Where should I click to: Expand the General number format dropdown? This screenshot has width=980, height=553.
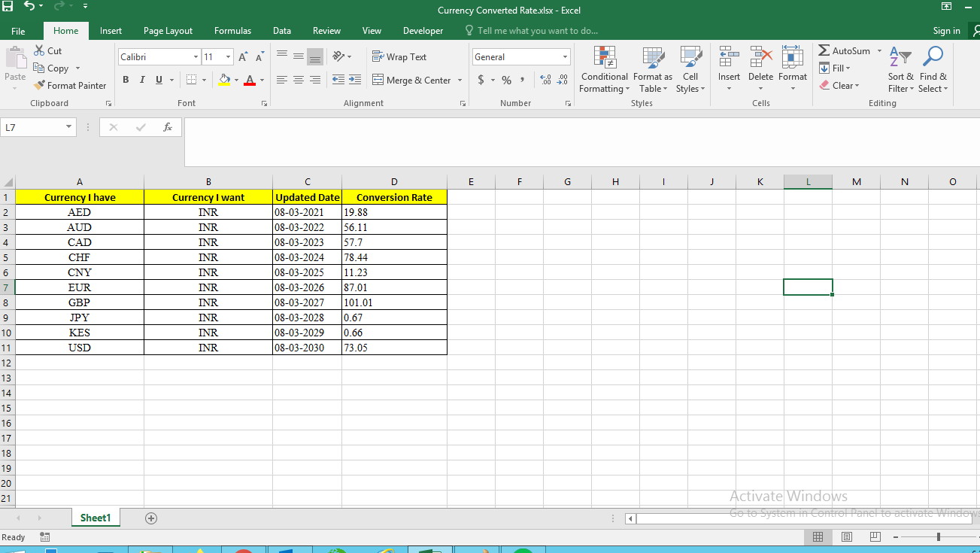pos(565,57)
